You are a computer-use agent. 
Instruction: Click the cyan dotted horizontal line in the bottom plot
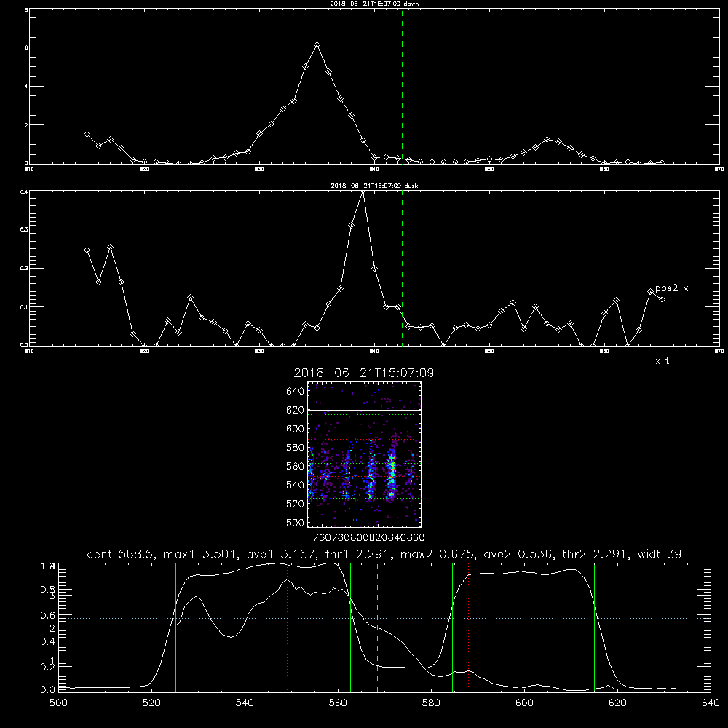384,618
